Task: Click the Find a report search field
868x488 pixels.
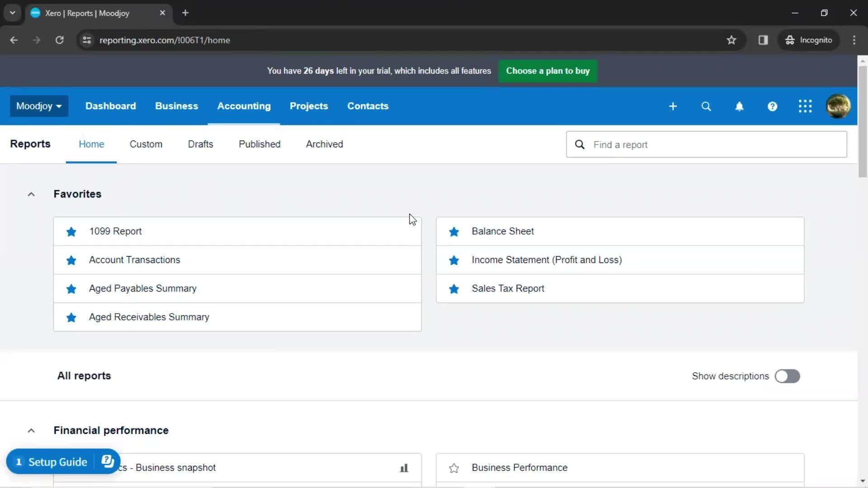Action: pyautogui.click(x=706, y=145)
